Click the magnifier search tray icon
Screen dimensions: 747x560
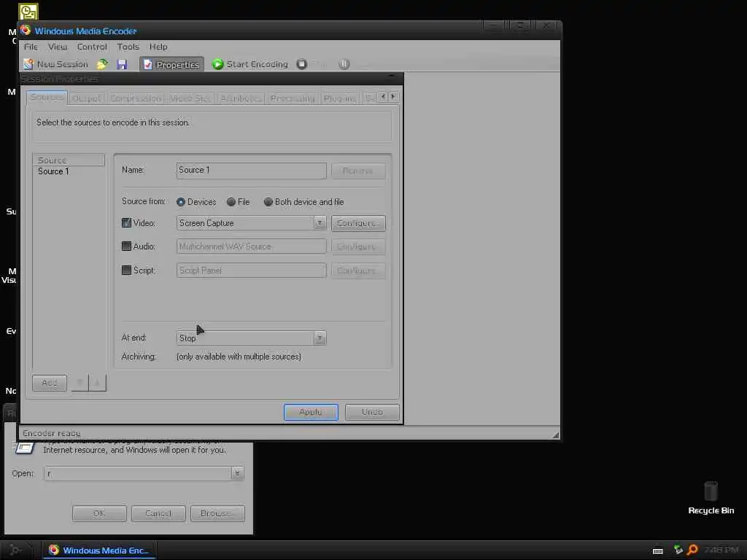point(693,551)
